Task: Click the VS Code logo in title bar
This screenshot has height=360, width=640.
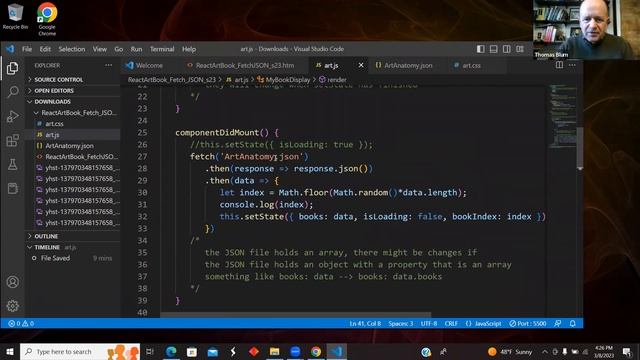Action: coord(10,49)
